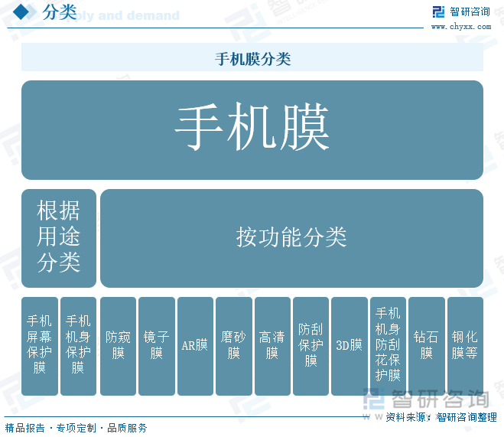Click the 手机机身保护膜 cell
Image resolution: width=504 pixels, height=437 pixels.
78,346
